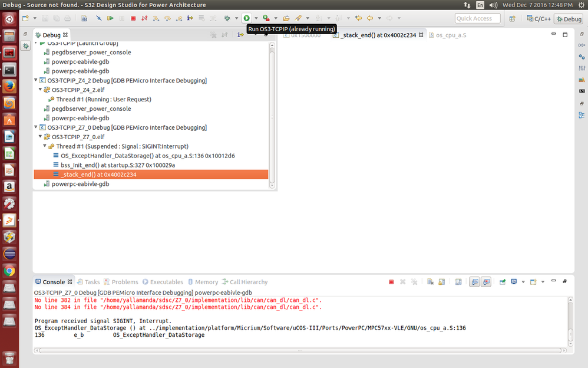This screenshot has width=588, height=368.
Task: Open dropdown arrow beside Run button
Action: pos(256,18)
